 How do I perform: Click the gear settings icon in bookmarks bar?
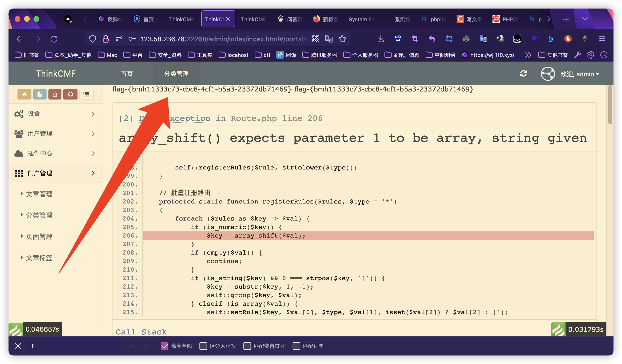[591, 55]
